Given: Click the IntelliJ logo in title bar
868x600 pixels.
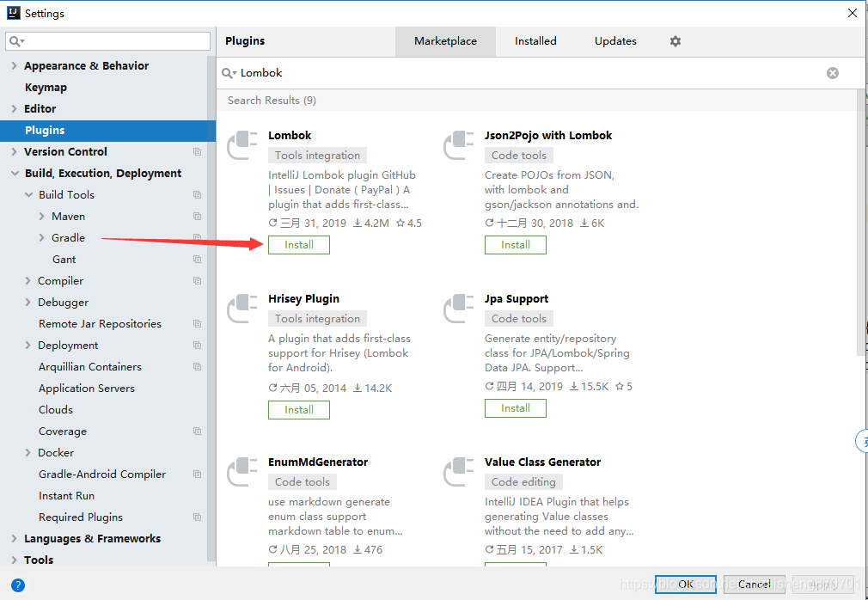Looking at the screenshot, I should pos(13,13).
